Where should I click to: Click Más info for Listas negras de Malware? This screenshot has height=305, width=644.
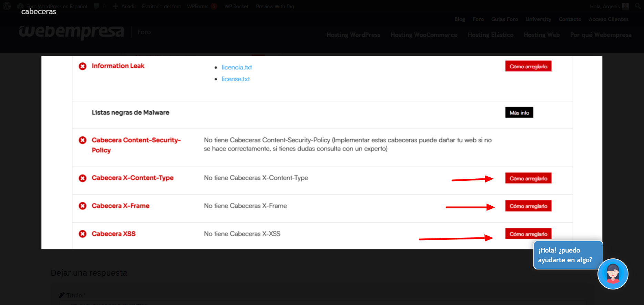tap(519, 112)
